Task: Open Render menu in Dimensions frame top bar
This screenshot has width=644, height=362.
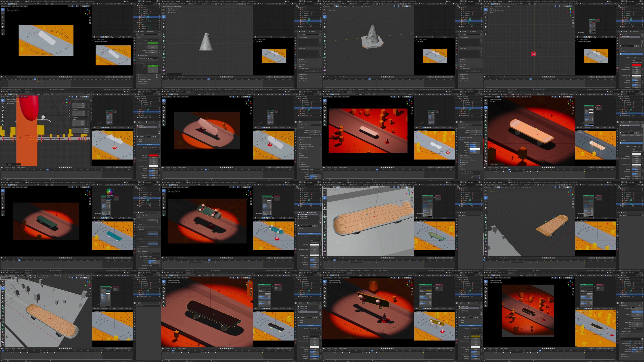Action: 494,273
